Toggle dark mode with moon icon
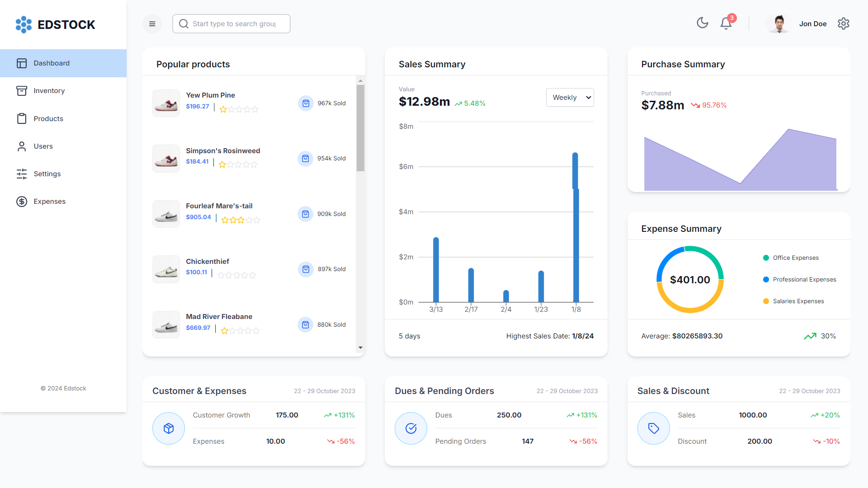 pyautogui.click(x=702, y=23)
